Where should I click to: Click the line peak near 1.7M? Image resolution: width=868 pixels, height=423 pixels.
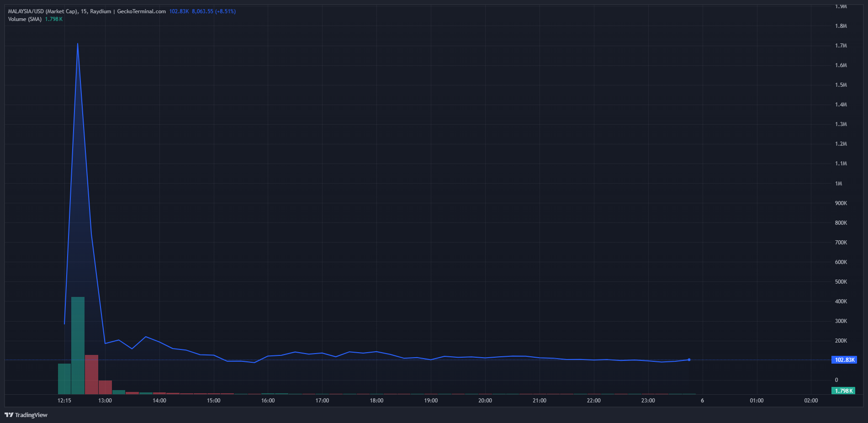[78, 44]
